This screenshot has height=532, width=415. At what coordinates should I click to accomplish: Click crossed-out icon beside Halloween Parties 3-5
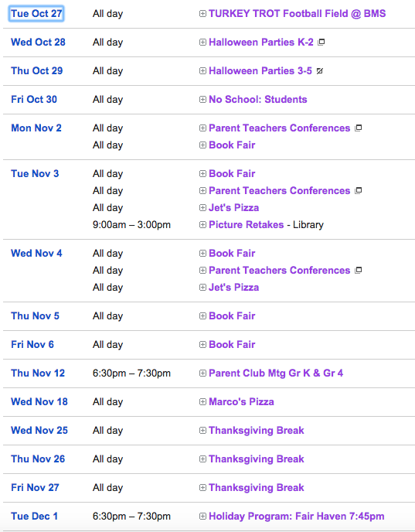[319, 71]
